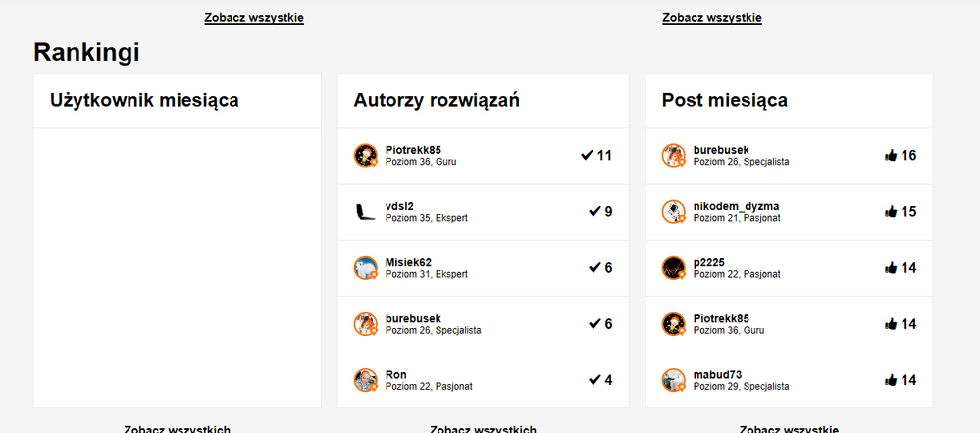
Task: Open p2225 username link
Action: [x=708, y=262]
